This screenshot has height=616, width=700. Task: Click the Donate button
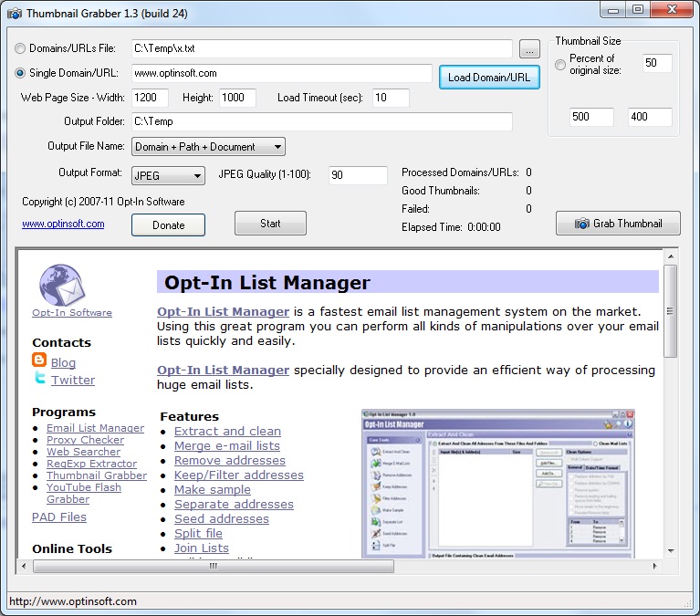pyautogui.click(x=168, y=224)
